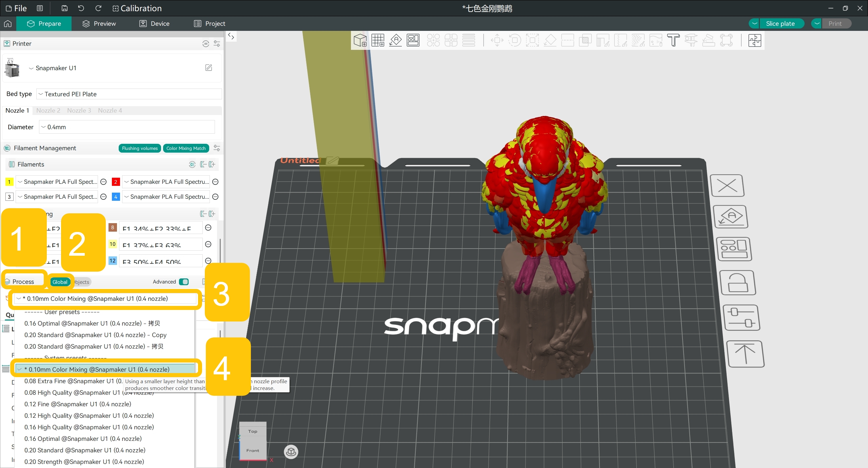Select the Lay on face tool
This screenshot has width=868, height=468.
(550, 40)
